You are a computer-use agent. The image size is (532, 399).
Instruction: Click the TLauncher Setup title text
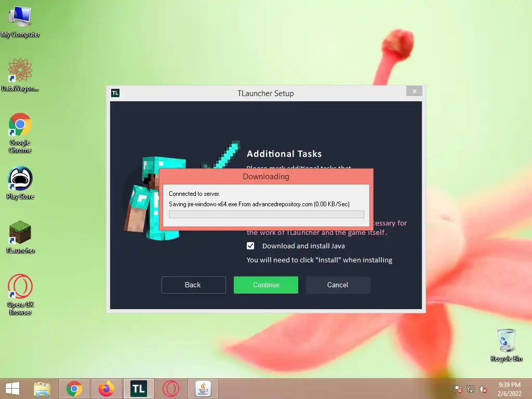point(265,94)
